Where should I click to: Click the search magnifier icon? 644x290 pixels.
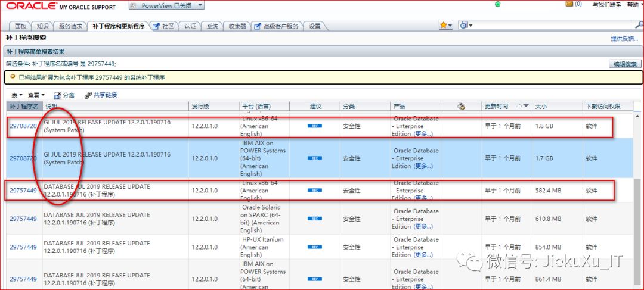click(639, 25)
